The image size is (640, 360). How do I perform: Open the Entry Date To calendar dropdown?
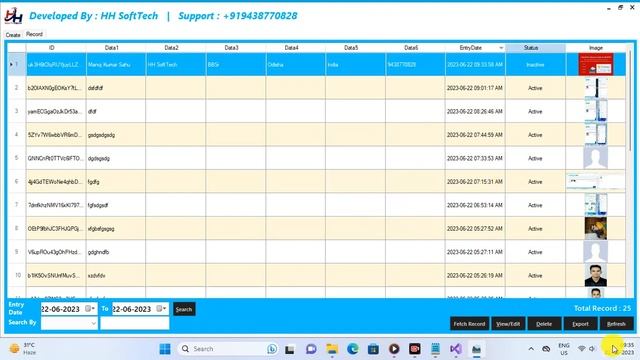162,309
